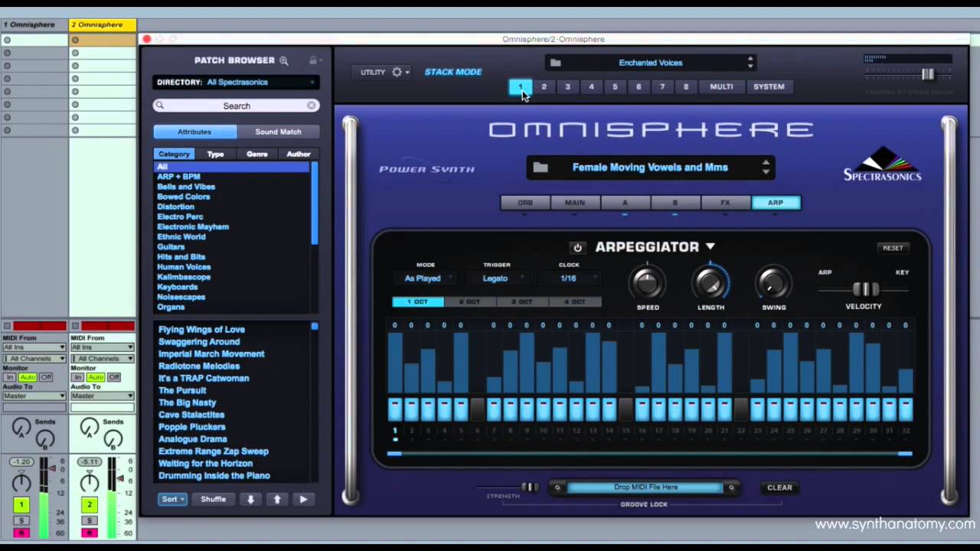Click the stop clips square on track 2
The width and height of the screenshot is (980, 551).
click(x=75, y=327)
